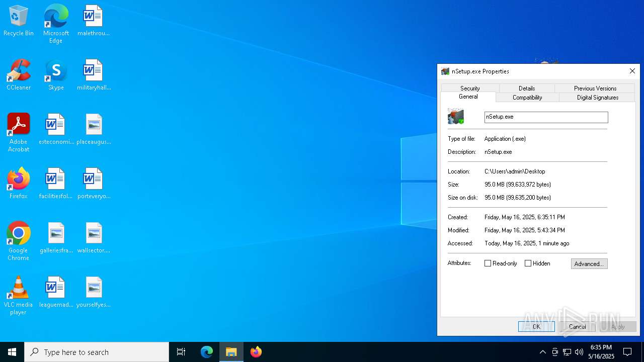This screenshot has width=644, height=362.
Task: Click the taskbar search box
Action: (97, 352)
